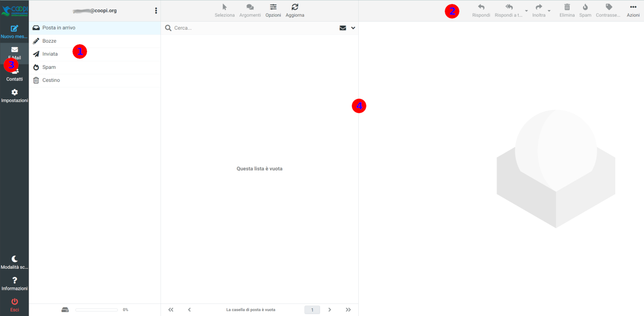Click the Esci logout power icon
The width and height of the screenshot is (644, 316).
click(x=15, y=301)
